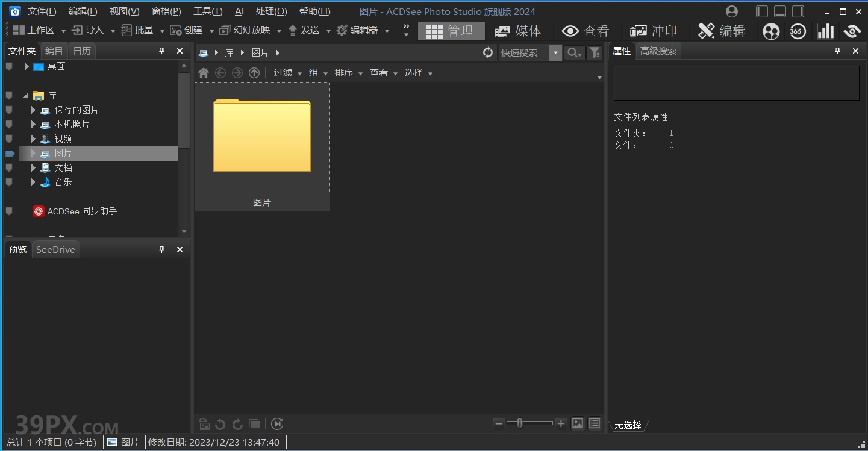868x451 pixels.
Task: Open the 365 mode icon
Action: (798, 31)
